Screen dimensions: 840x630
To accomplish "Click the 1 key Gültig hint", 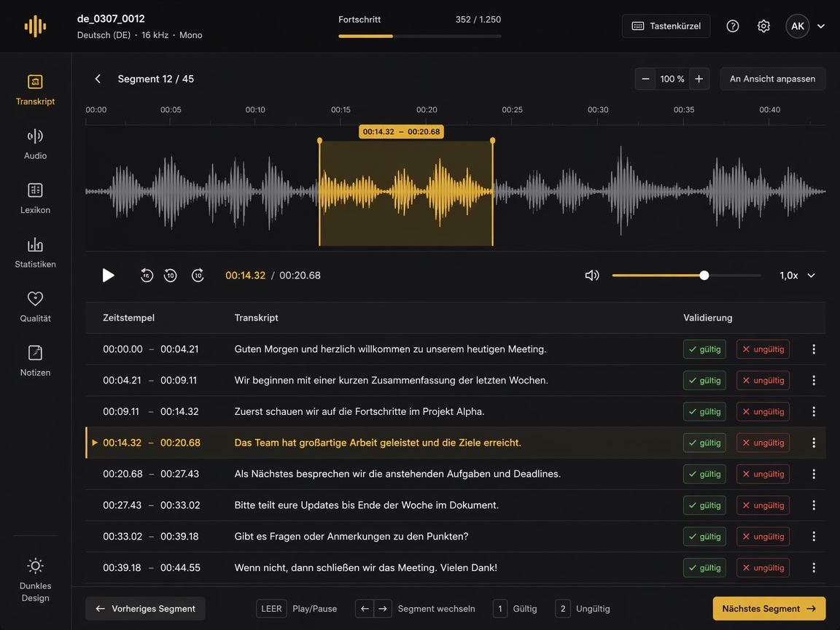I will click(x=499, y=609).
